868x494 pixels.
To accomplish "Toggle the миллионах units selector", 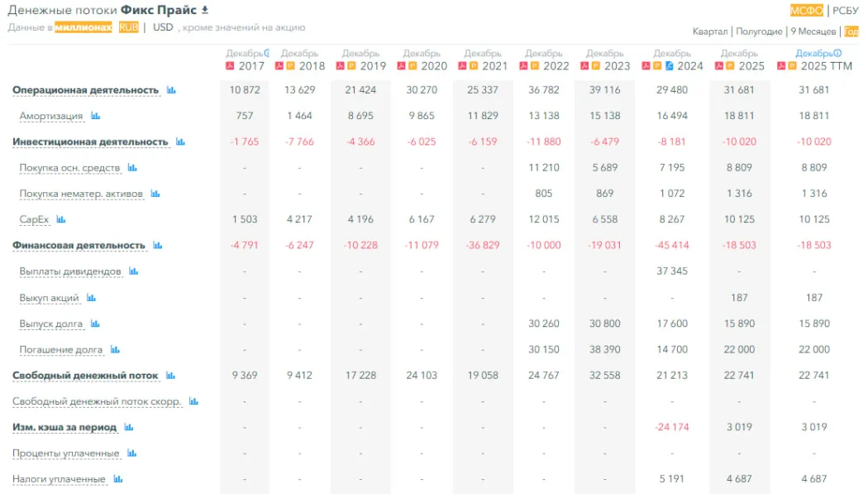I will [x=83, y=27].
